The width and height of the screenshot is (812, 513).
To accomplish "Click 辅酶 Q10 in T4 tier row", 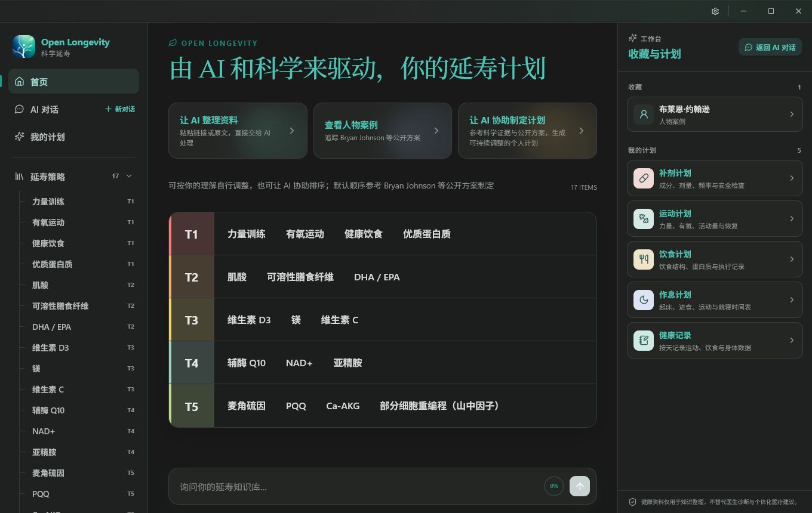I will coord(247,363).
